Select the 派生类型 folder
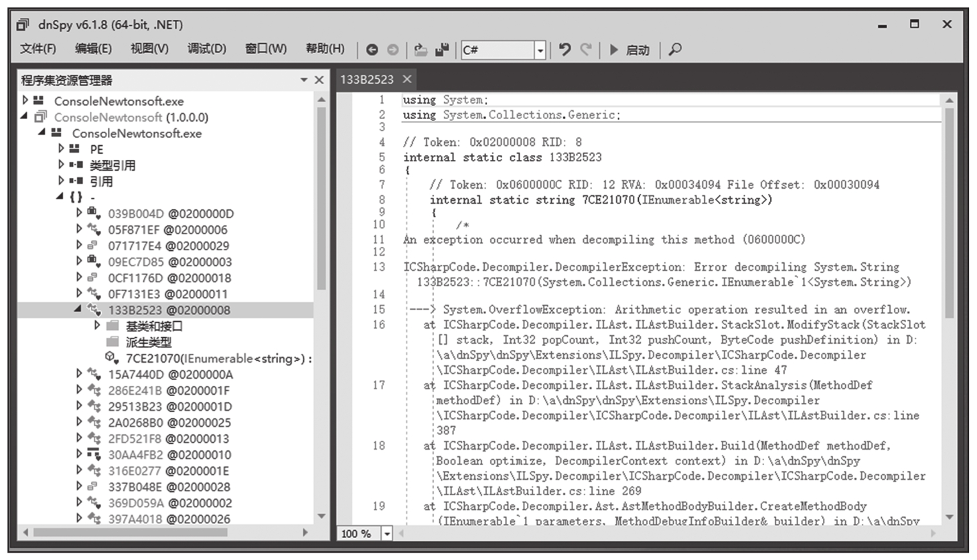 point(149,342)
